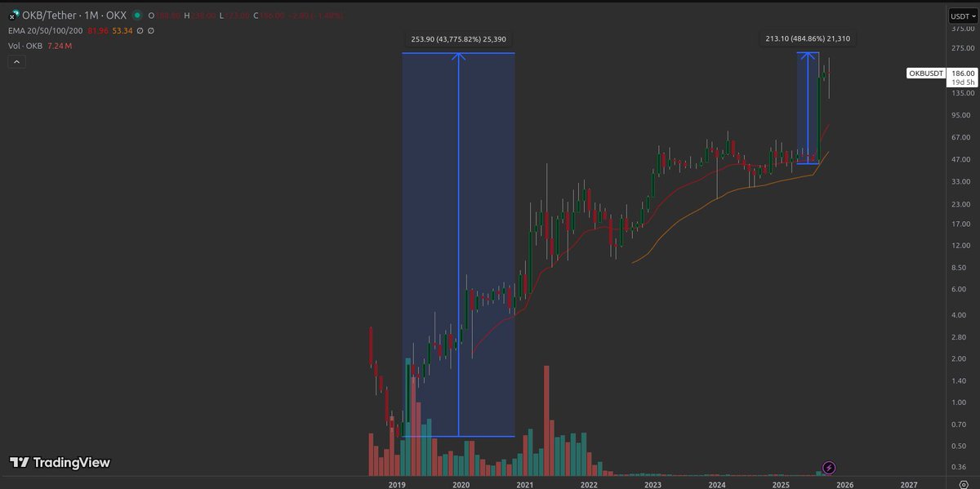
Task: Click the 23.00 price scale label
Action: pos(961,204)
